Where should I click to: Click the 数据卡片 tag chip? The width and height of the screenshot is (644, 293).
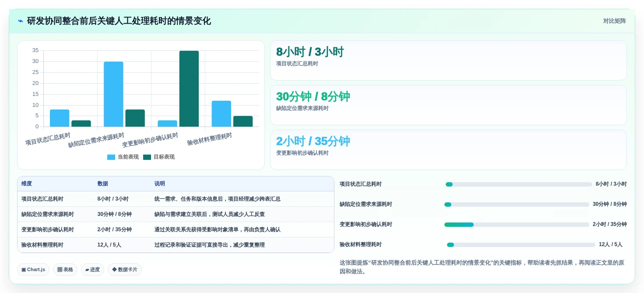[125, 270]
